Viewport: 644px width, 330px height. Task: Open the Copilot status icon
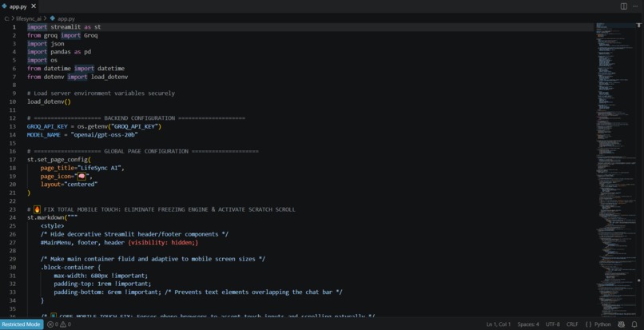[622, 324]
